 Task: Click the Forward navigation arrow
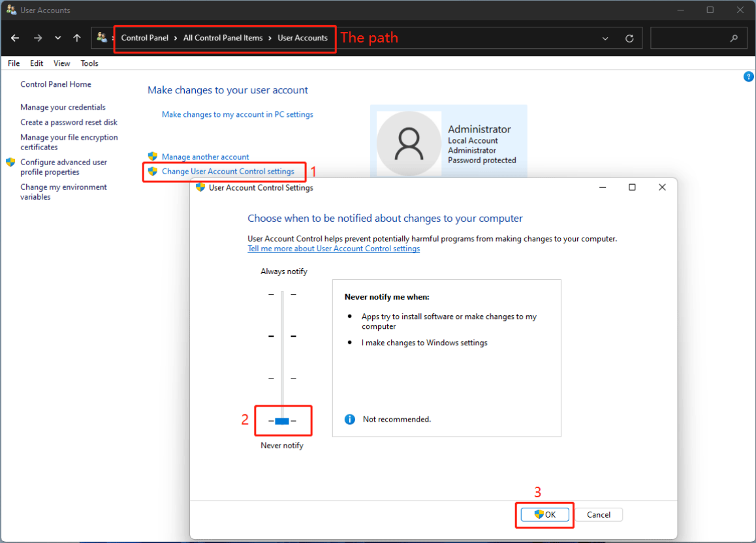pos(38,38)
